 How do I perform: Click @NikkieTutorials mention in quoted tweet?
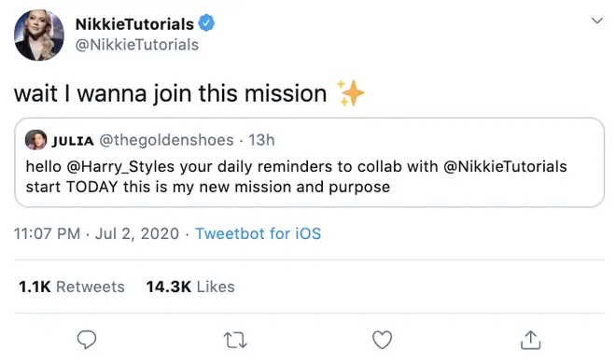pos(505,166)
